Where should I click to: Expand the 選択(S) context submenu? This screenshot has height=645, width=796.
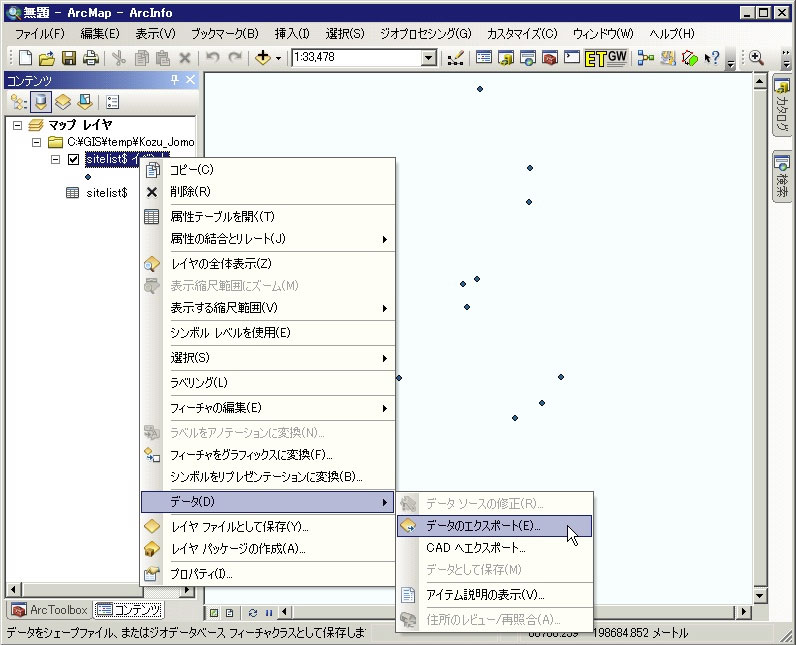(268, 358)
